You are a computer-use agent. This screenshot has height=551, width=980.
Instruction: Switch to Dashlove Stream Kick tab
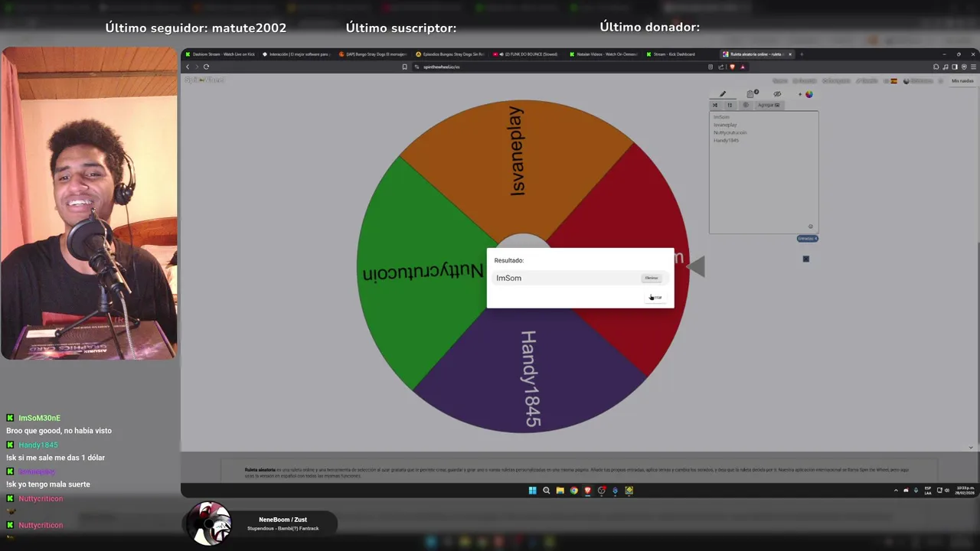click(220, 54)
